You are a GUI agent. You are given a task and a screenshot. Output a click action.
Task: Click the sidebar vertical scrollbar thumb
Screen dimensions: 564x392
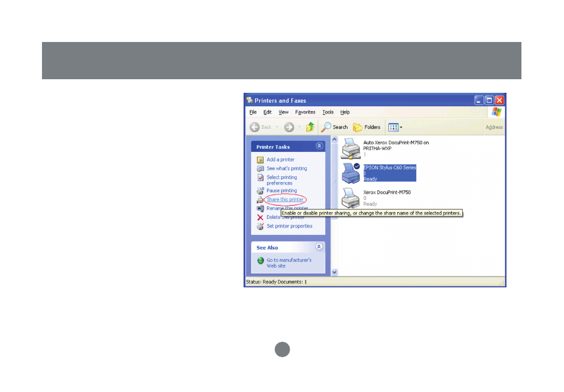pos(335,182)
